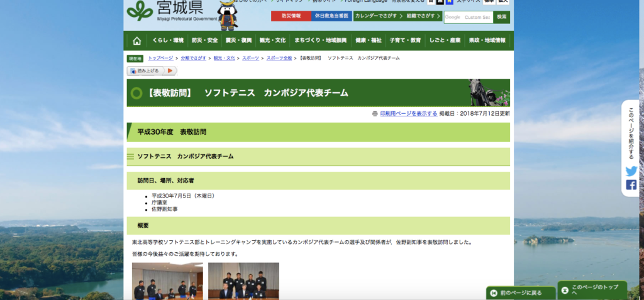This screenshot has height=300, width=644.
Task: Click the green 検索 search button
Action: coord(501,17)
